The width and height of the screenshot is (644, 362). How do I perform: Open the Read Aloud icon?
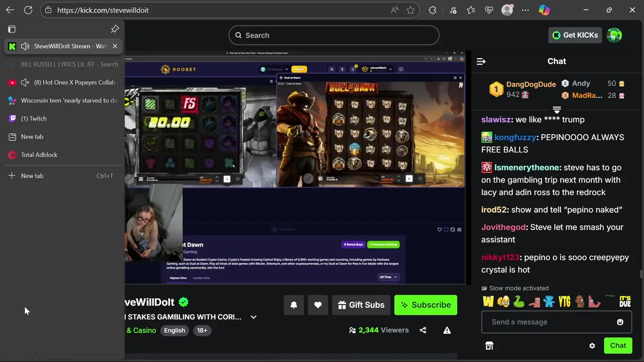394,10
